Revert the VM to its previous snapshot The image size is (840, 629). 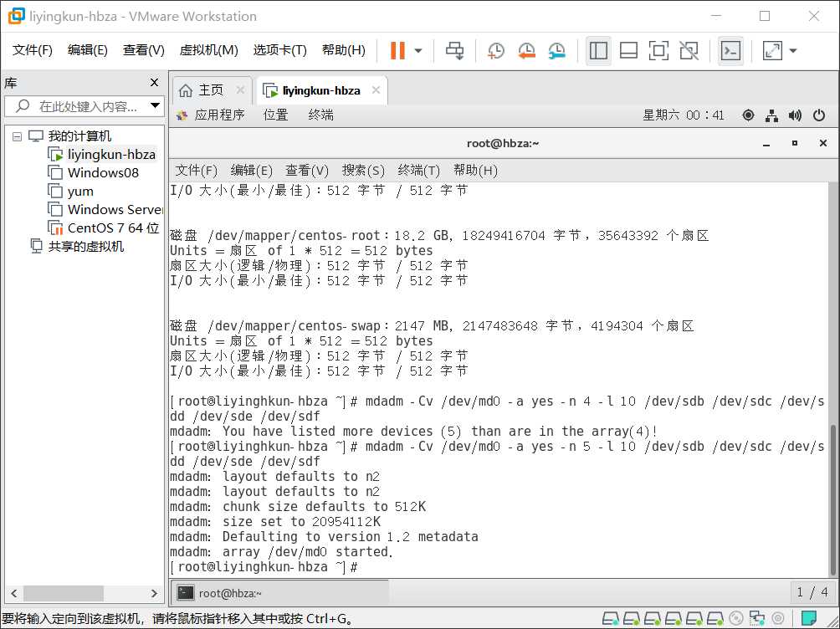pyautogui.click(x=526, y=51)
